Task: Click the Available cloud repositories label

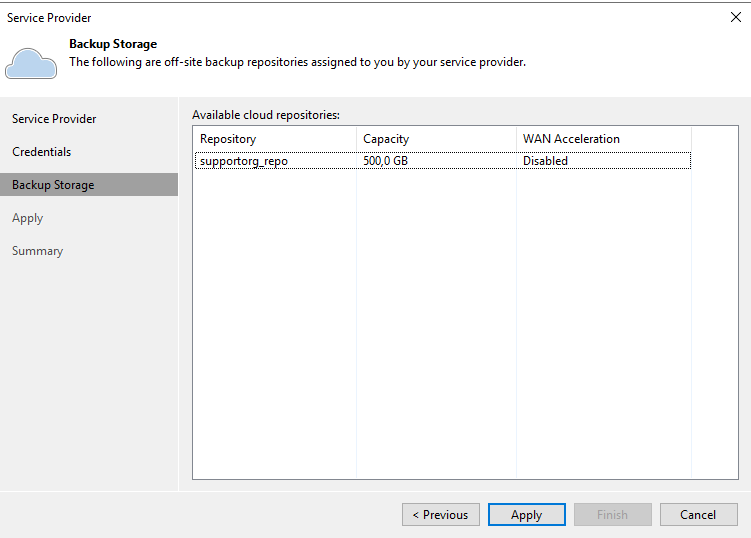Action: [266, 115]
